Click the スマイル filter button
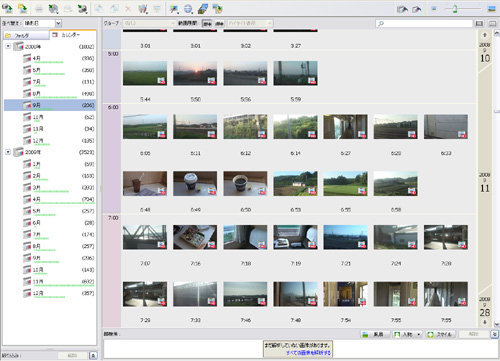500x361 pixels. pos(441,334)
